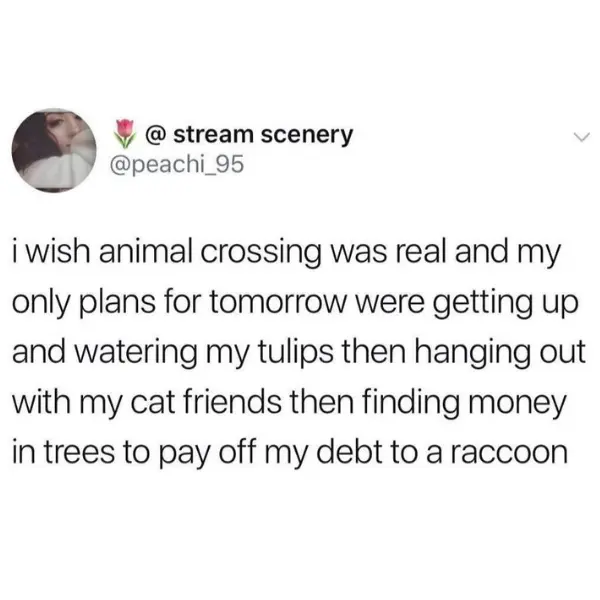The image size is (600, 600).
Task: Expand the tweet options chevron
Action: [x=582, y=137]
